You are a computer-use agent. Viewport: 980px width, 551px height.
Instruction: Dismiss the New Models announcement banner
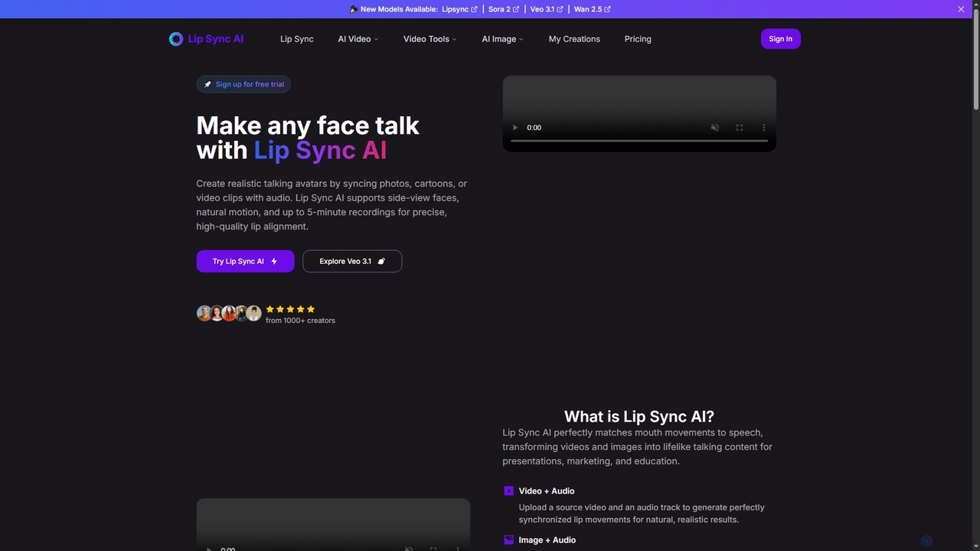click(x=961, y=9)
